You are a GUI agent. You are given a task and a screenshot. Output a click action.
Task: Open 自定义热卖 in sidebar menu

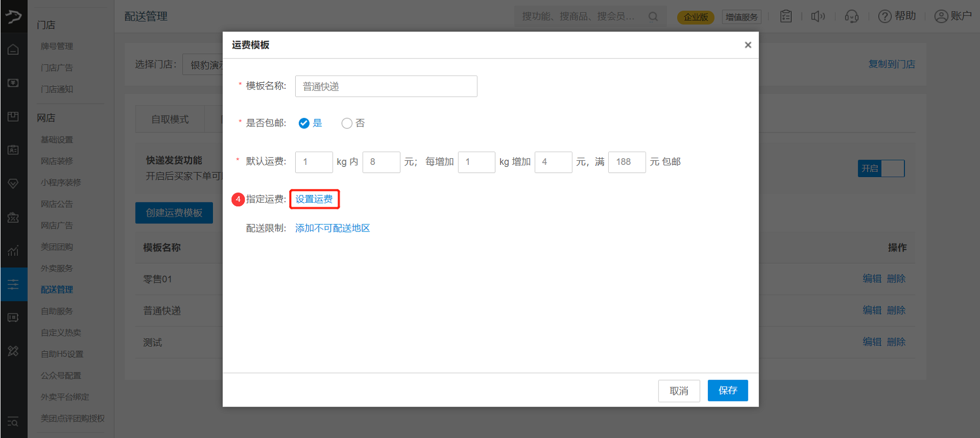point(61,333)
